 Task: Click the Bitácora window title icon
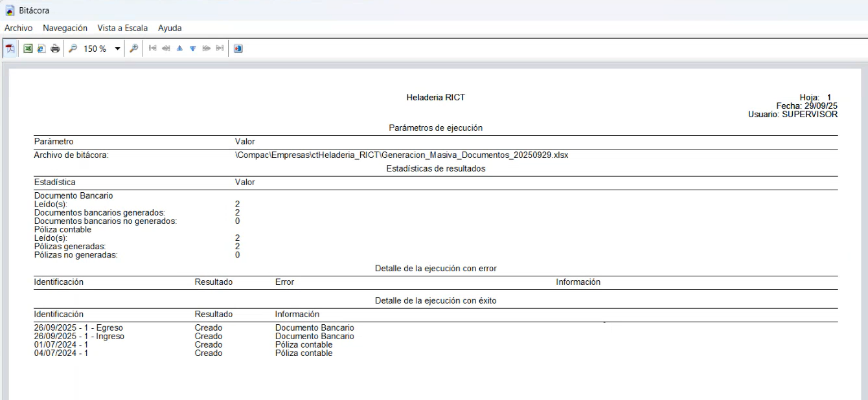[x=10, y=10]
